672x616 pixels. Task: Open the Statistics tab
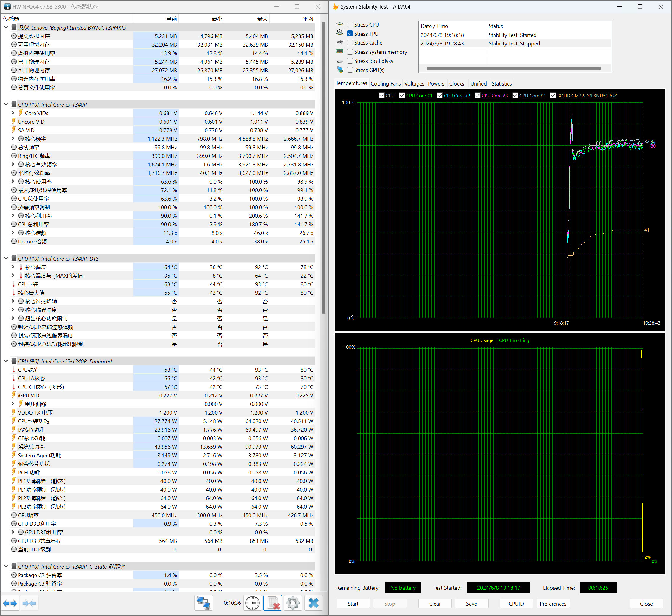tap(501, 84)
